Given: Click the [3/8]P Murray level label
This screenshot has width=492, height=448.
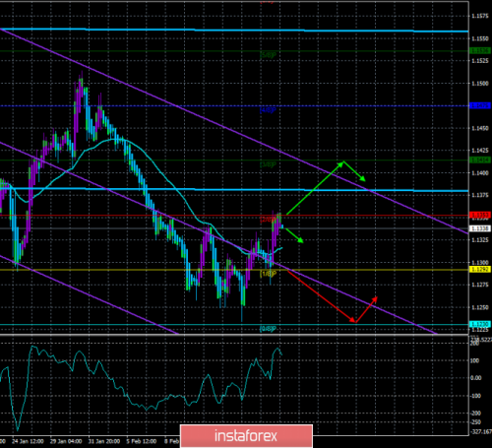Looking at the screenshot, I should [268, 164].
